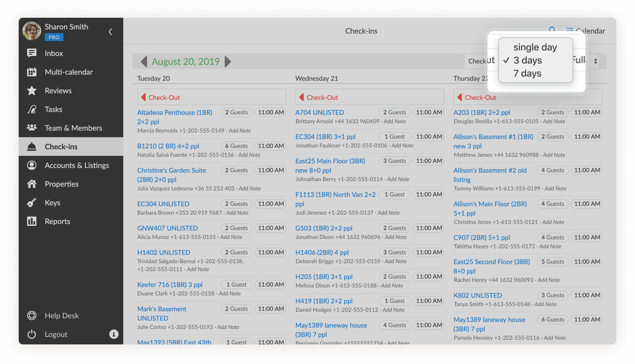The image size is (635, 364).
Task: Click the August 20, 2019 date heading
Action: 185,62
